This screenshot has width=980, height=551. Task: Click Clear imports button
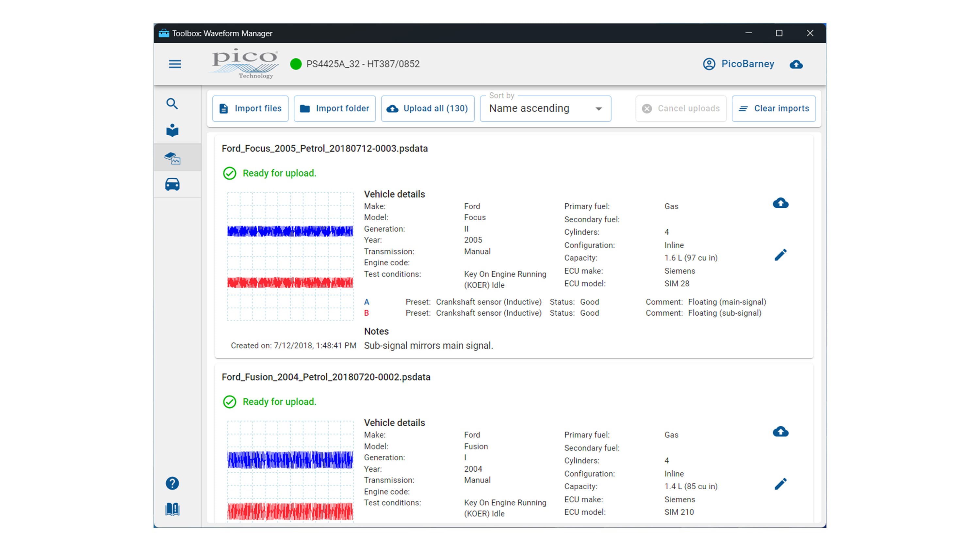(x=774, y=109)
